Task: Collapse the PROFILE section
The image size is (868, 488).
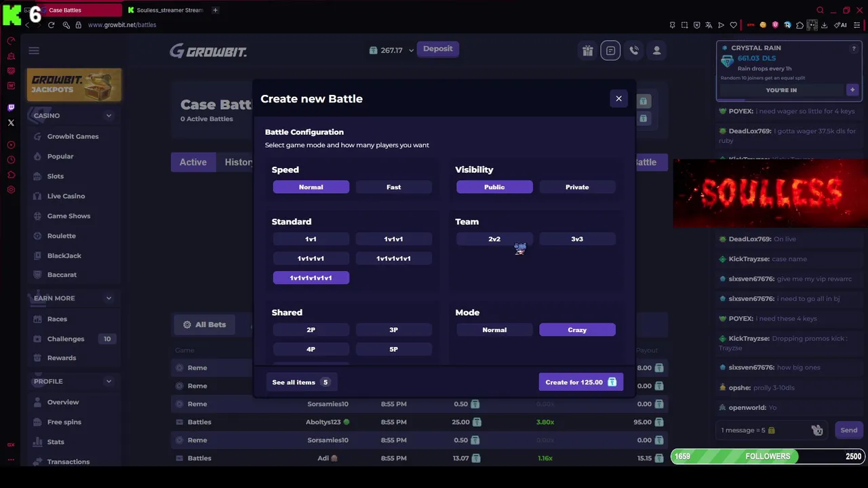Action: (x=108, y=382)
